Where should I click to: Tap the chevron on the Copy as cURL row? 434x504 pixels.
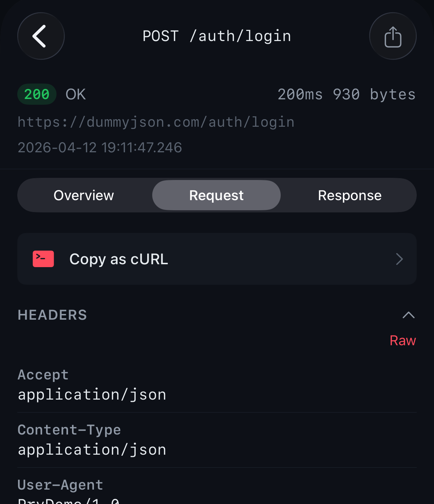pyautogui.click(x=399, y=259)
